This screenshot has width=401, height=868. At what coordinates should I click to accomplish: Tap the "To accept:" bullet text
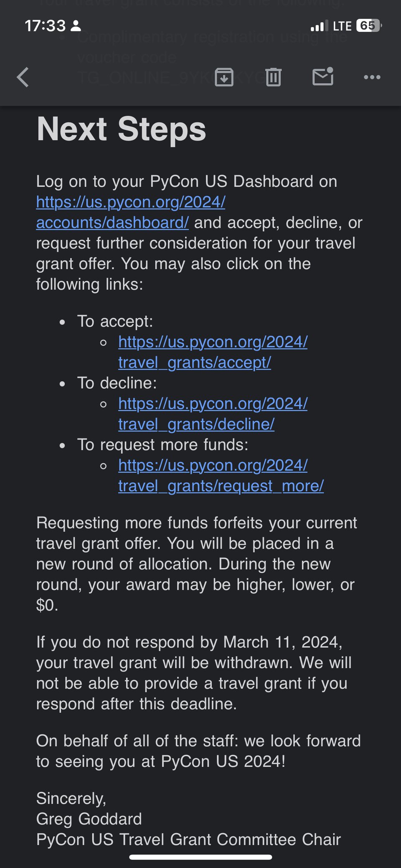pos(115,321)
